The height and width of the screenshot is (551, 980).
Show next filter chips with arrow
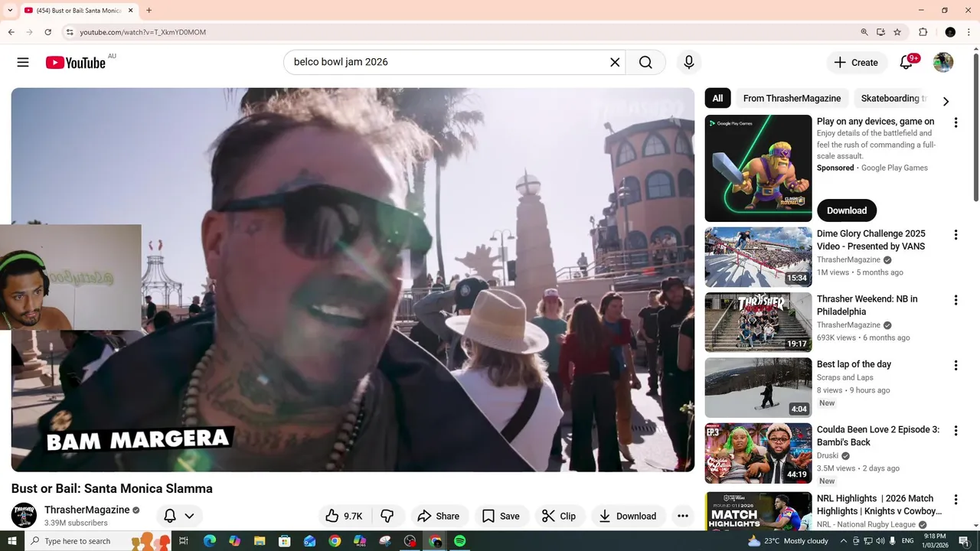(x=946, y=101)
